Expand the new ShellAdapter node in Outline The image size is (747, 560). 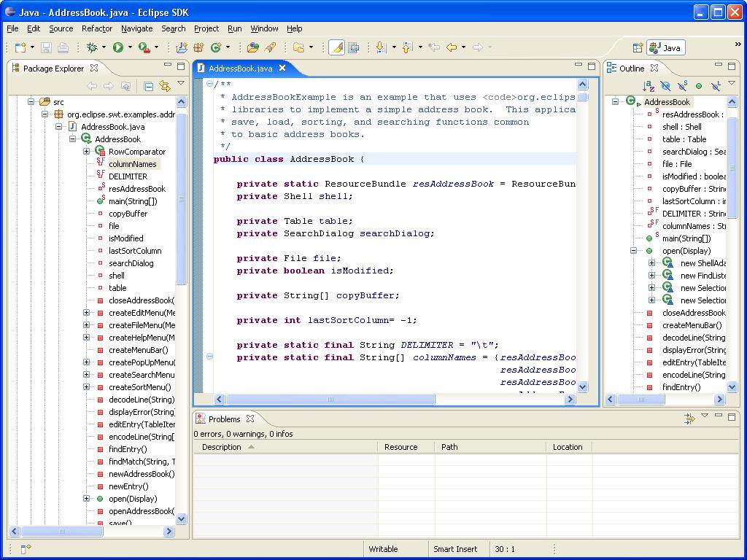651,262
